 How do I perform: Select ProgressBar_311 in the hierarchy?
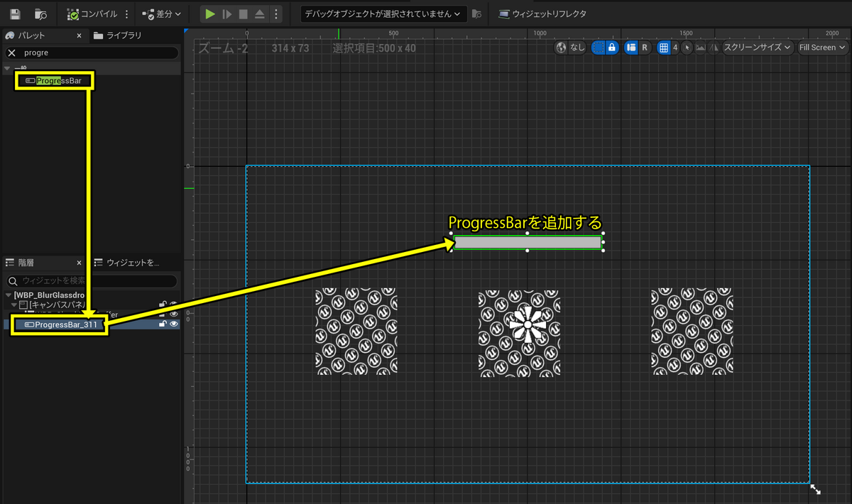coord(91,324)
